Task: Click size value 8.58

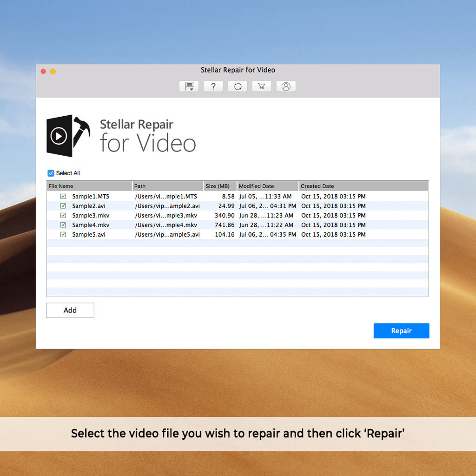Action: pos(228,197)
